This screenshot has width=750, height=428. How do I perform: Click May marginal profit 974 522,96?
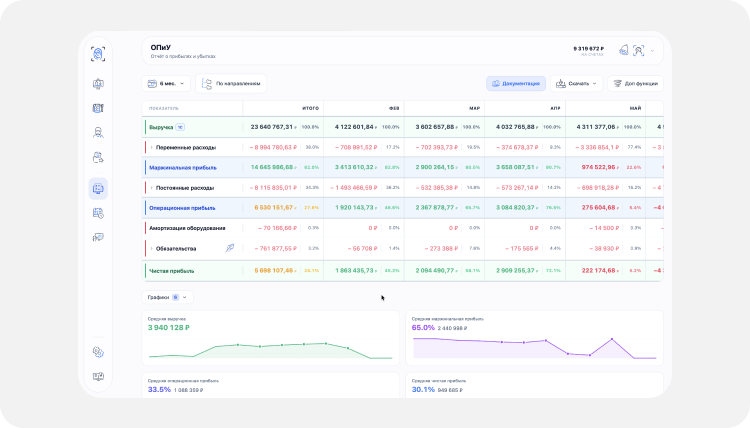tap(599, 167)
